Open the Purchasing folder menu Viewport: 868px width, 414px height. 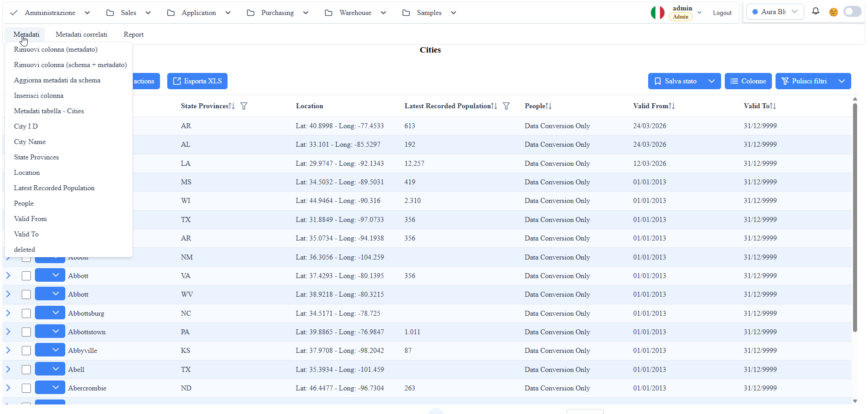pos(277,13)
